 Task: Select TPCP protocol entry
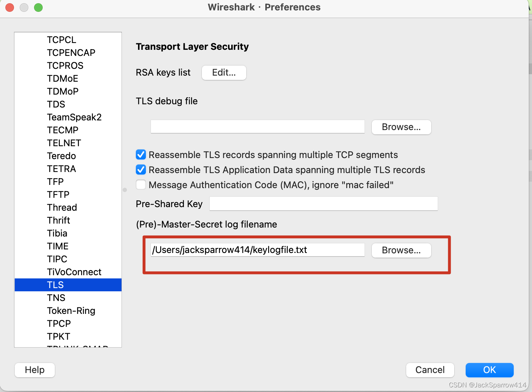[68, 324]
